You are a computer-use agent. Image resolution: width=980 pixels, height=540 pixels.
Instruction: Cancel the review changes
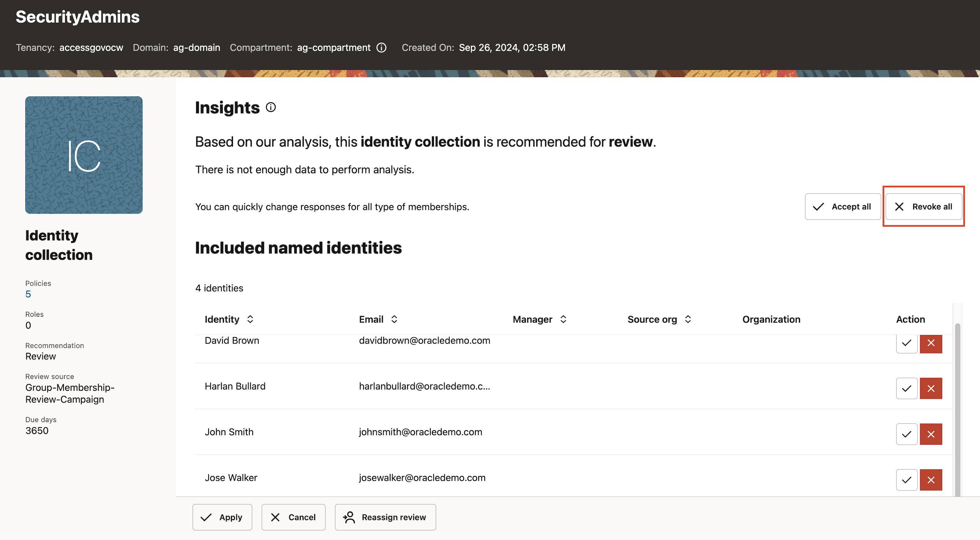[x=293, y=517]
